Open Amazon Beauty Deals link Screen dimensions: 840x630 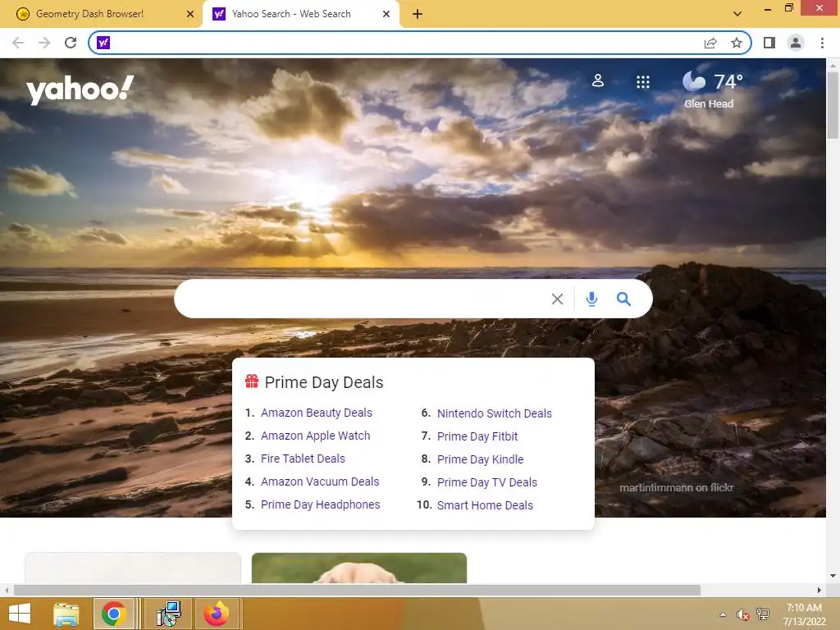[x=316, y=413]
